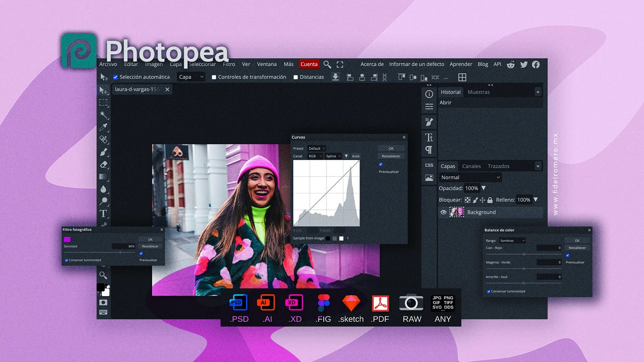Screen dimensions: 644x362
Task: Open the Paragraph panel icon
Action: tap(429, 150)
